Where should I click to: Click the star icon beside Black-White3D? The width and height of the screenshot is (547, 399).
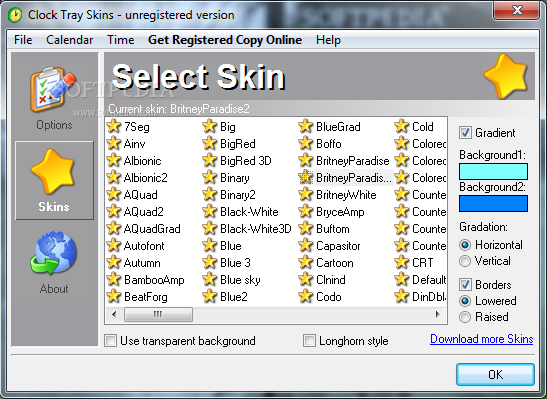pos(210,228)
